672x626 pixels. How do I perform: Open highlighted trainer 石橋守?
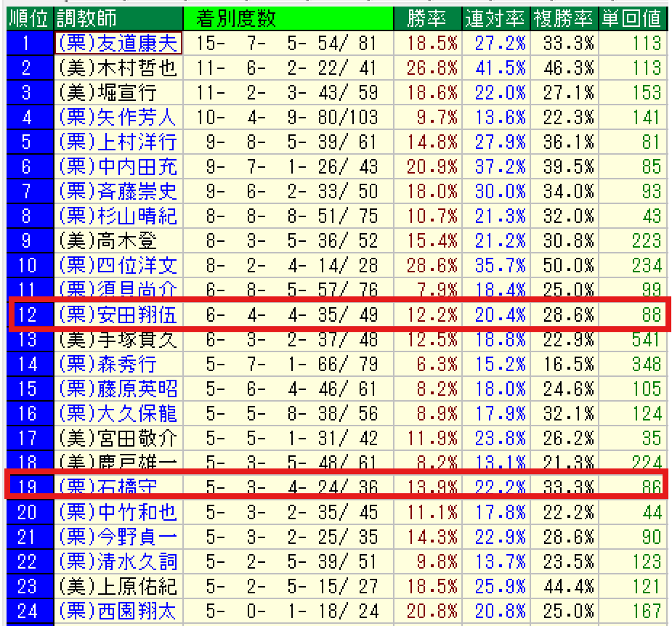(108, 487)
